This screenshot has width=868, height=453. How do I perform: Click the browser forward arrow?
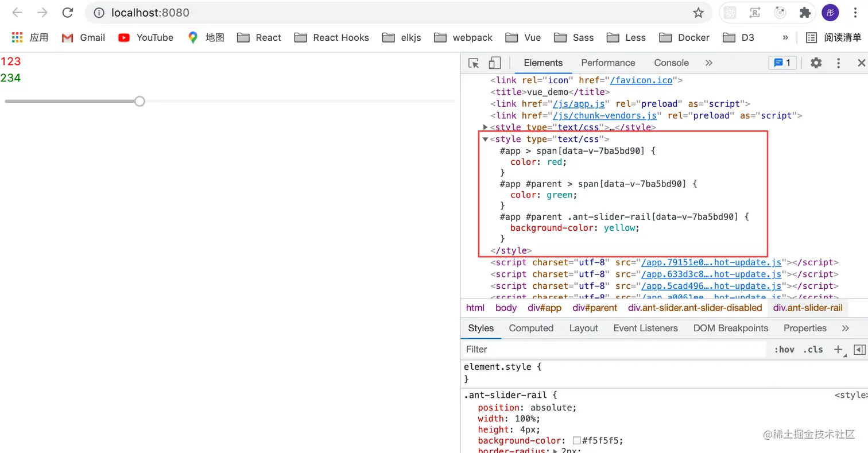[x=42, y=13]
